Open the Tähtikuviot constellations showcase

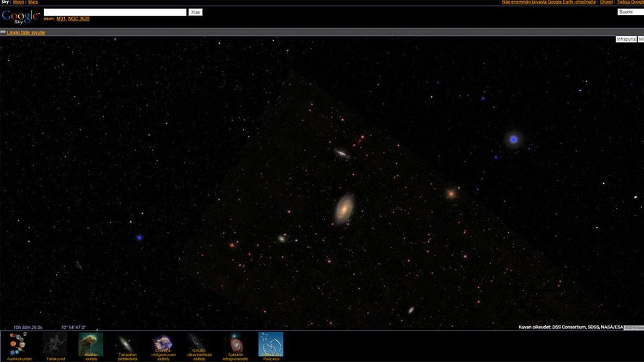pyautogui.click(x=55, y=344)
